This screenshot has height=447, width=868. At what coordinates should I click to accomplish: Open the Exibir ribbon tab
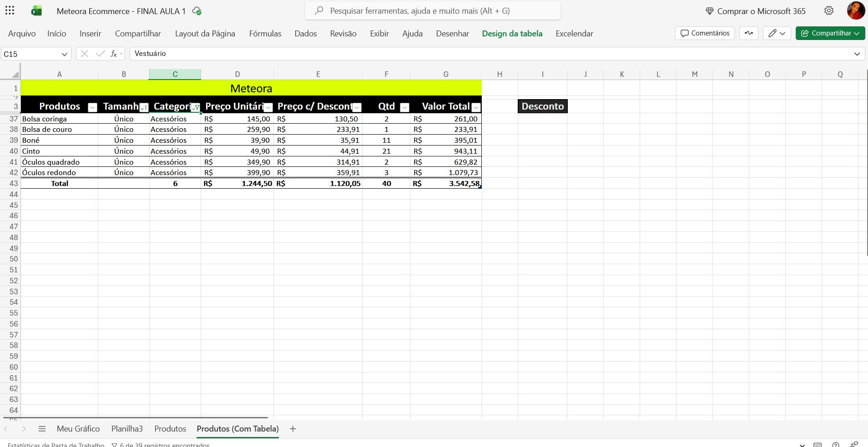click(x=379, y=34)
